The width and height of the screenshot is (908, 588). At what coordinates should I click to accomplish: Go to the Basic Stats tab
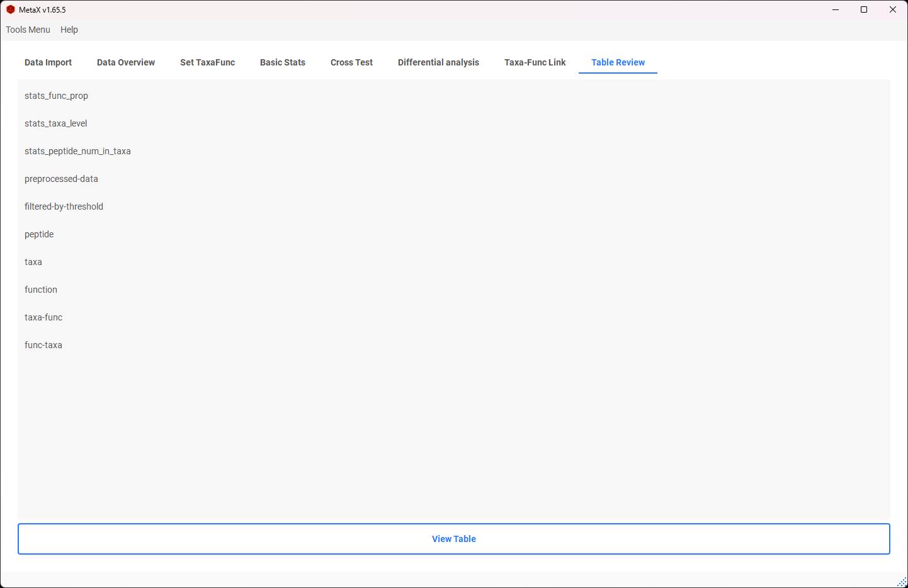(283, 62)
